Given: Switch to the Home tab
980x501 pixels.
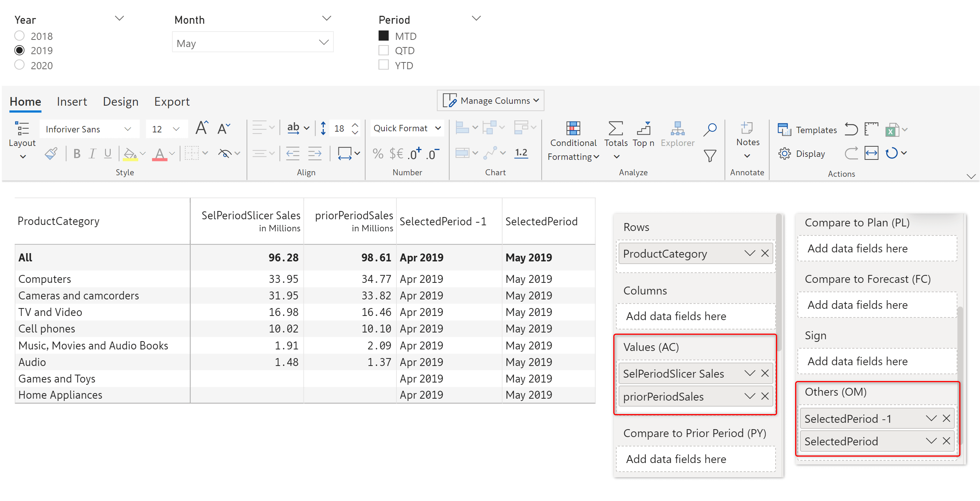Looking at the screenshot, I should pyautogui.click(x=25, y=102).
